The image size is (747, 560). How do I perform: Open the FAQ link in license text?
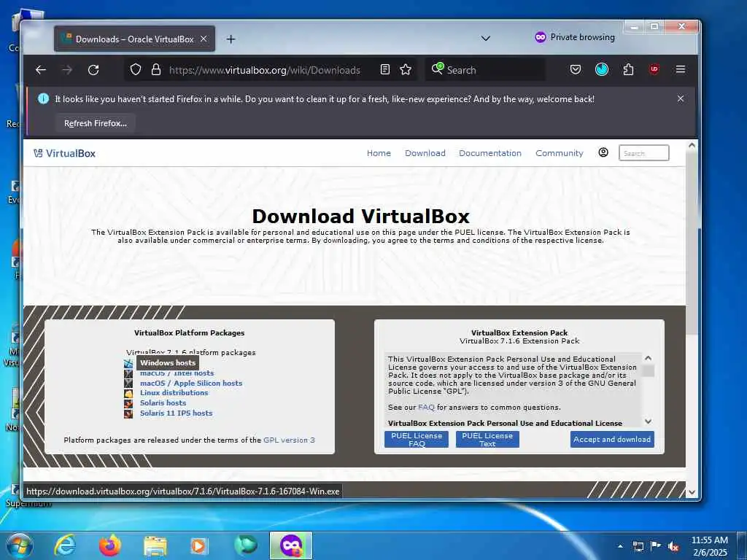(x=426, y=407)
